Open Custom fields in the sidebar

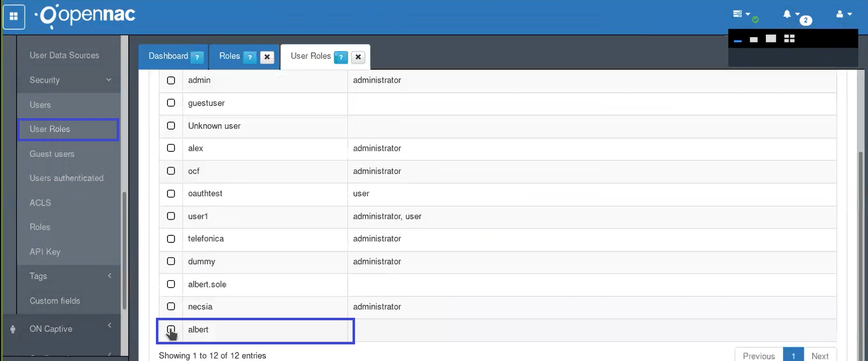coord(55,301)
